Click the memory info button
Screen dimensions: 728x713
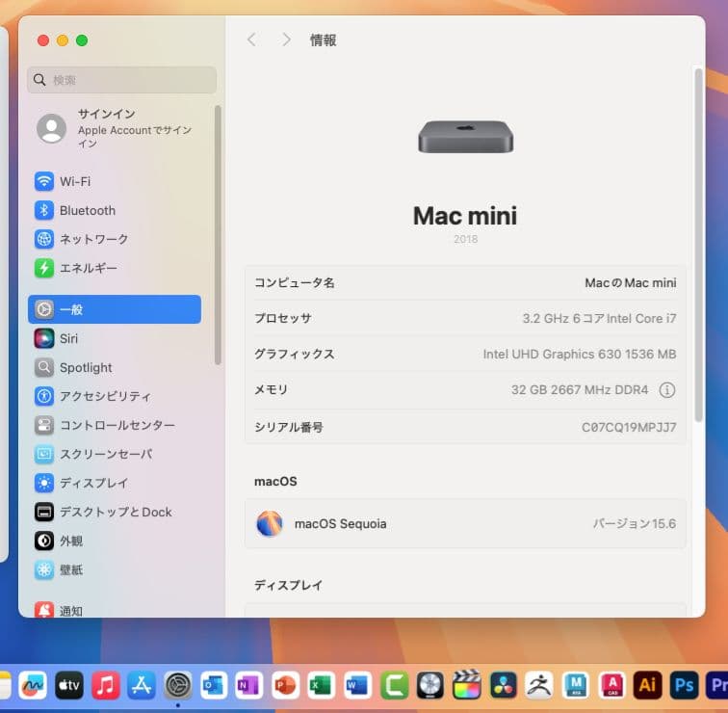click(667, 389)
